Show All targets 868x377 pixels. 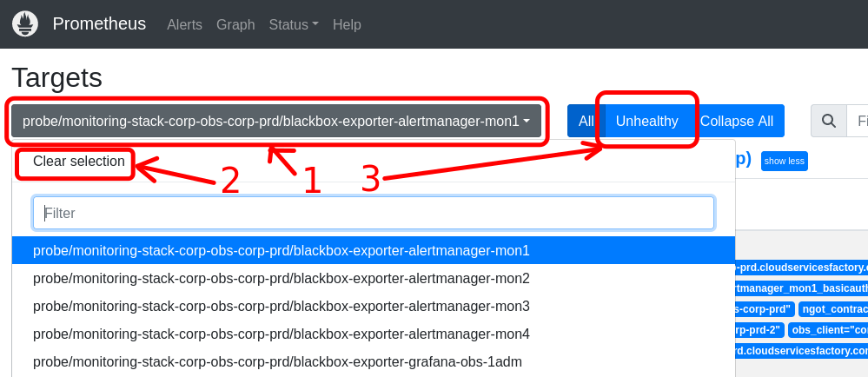click(586, 121)
